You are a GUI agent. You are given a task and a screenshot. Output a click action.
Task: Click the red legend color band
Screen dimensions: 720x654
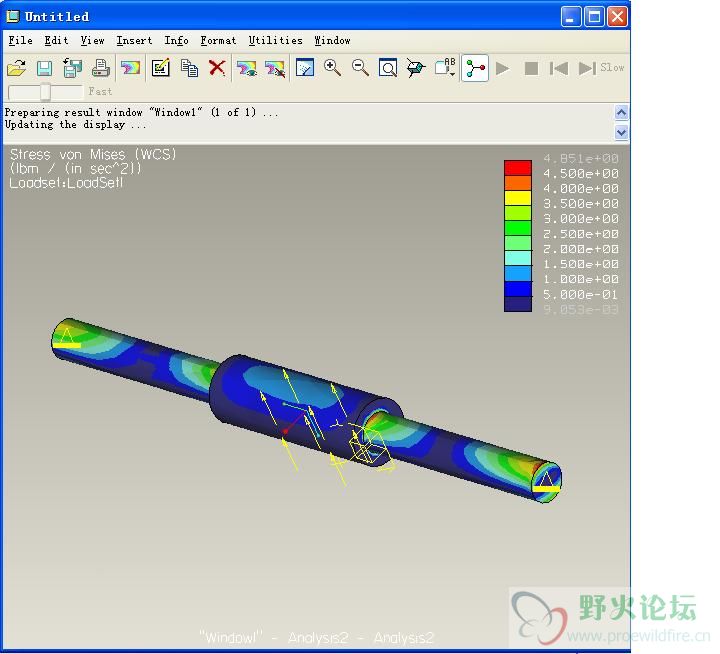(x=518, y=168)
